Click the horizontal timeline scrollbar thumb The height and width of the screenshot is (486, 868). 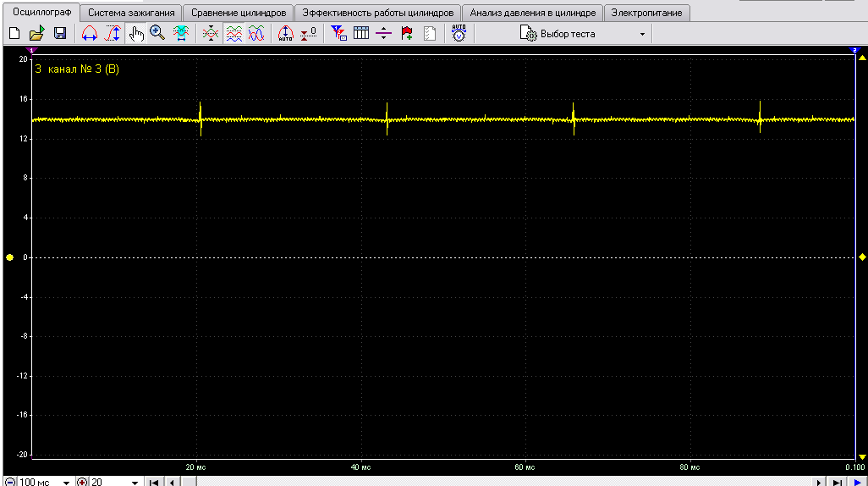tap(190, 482)
